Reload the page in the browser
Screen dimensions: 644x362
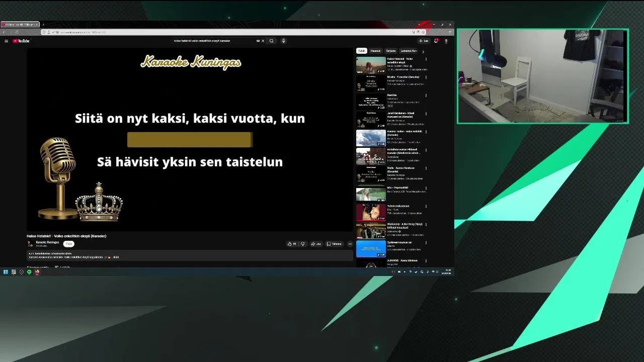coord(17,32)
